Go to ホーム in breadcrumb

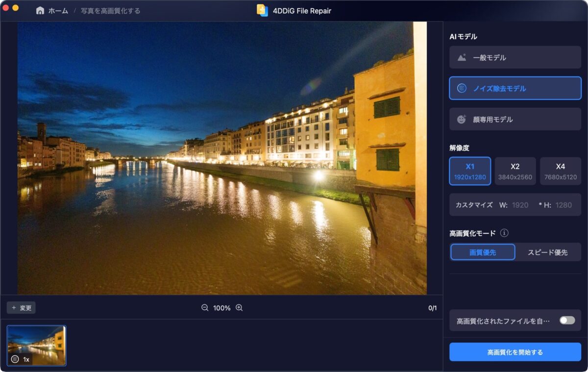58,10
